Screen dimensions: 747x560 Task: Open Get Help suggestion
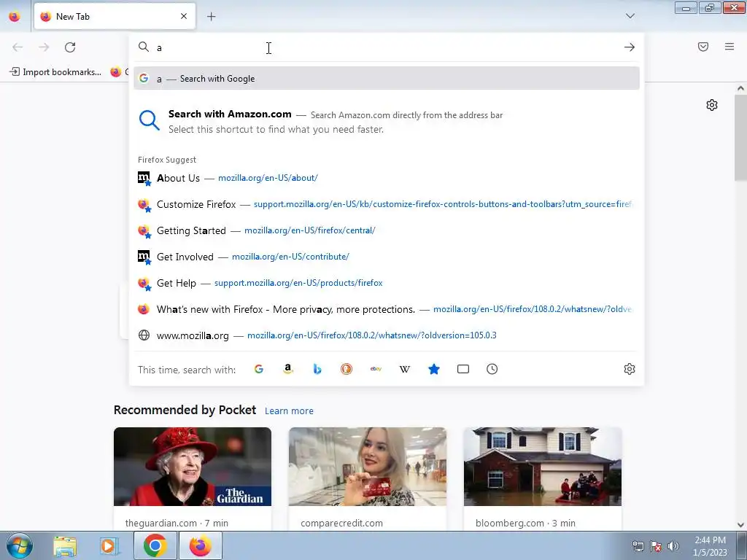coord(387,283)
